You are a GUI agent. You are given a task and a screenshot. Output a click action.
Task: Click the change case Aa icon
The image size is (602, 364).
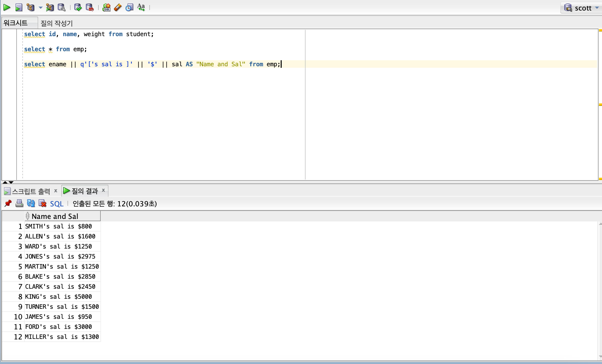[x=141, y=8]
